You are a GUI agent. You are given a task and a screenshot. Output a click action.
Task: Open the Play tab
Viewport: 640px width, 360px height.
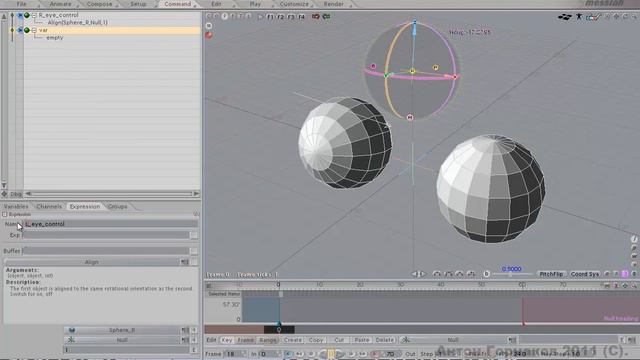[x=255, y=4]
